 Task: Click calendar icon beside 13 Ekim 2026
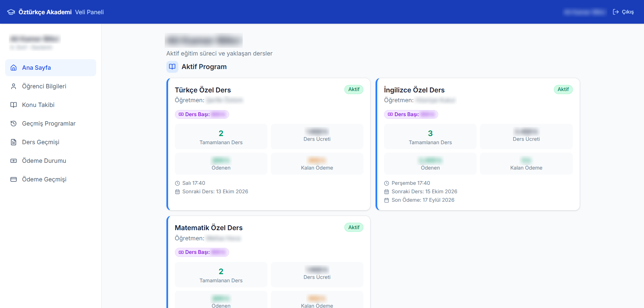pos(177,192)
